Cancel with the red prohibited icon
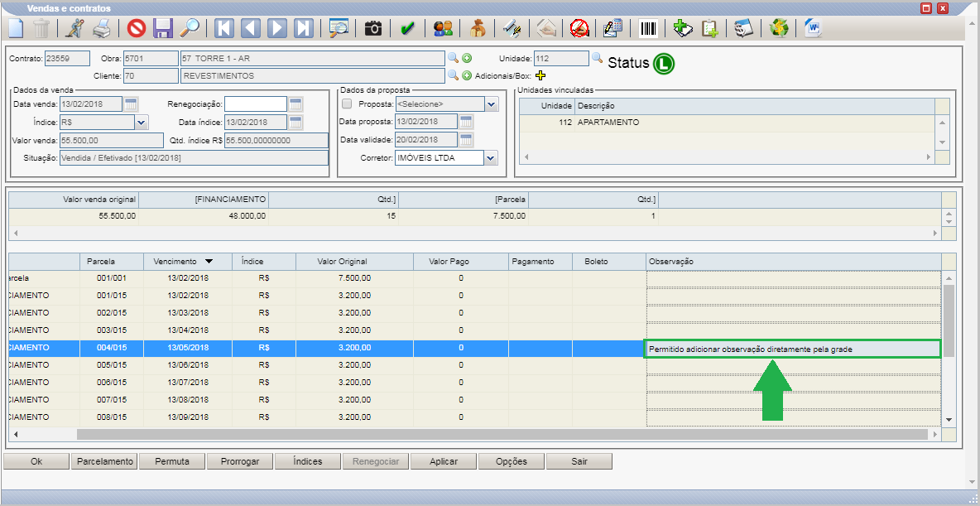980x506 pixels. [137, 28]
